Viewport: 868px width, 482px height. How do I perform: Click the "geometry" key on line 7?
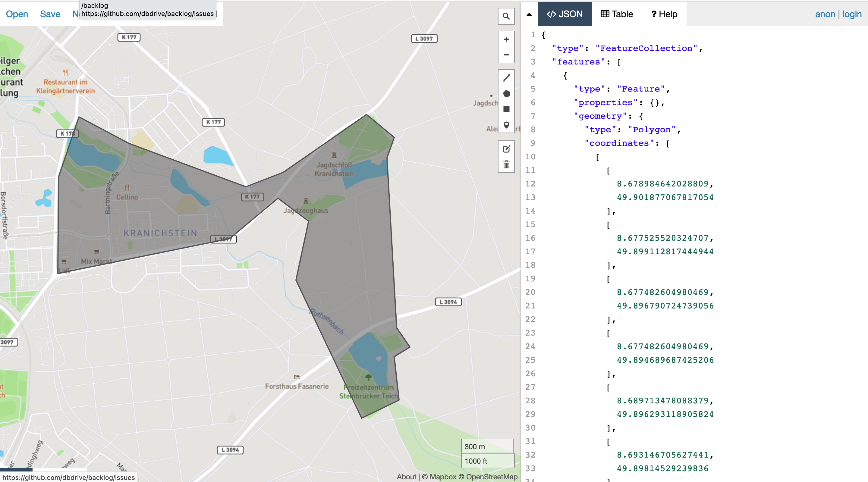600,116
